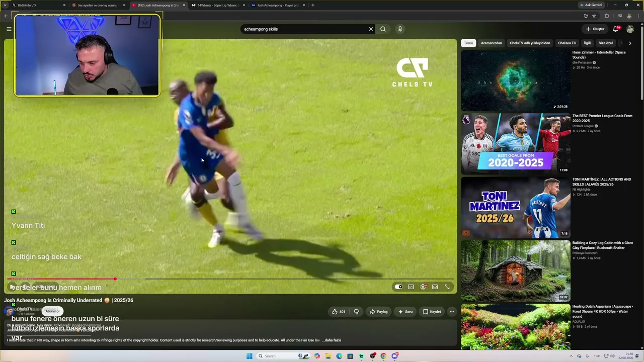
Task: Click the YouTube search magnifier button
Action: click(383, 29)
